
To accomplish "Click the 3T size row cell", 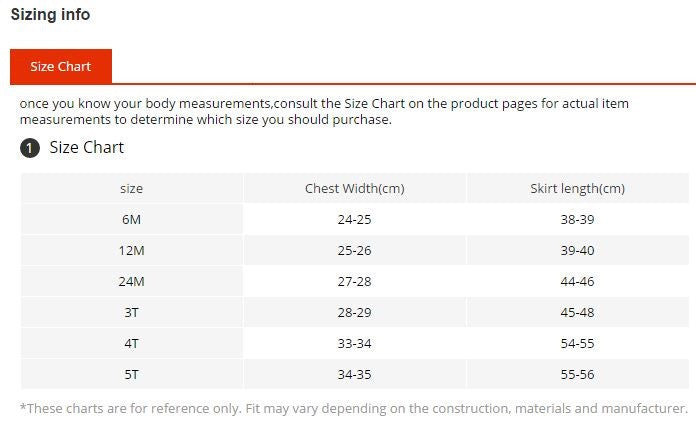I will pyautogui.click(x=131, y=312).
